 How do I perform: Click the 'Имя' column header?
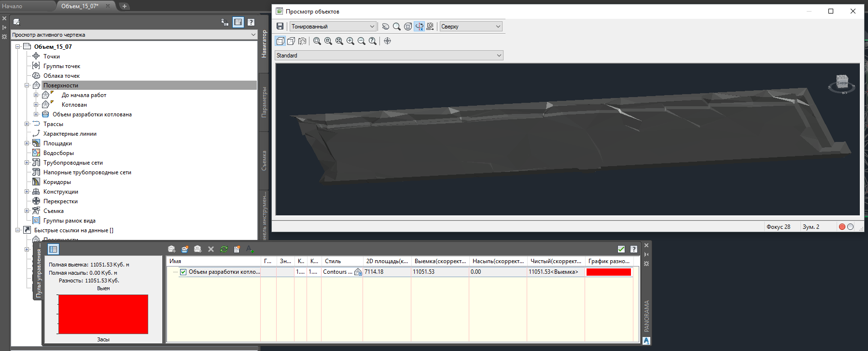tap(214, 261)
